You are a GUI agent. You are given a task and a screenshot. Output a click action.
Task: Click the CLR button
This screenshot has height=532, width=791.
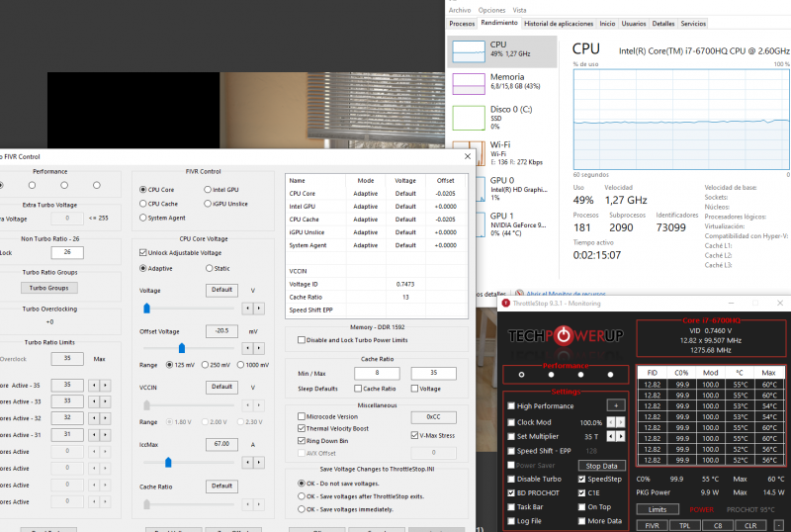click(750, 525)
